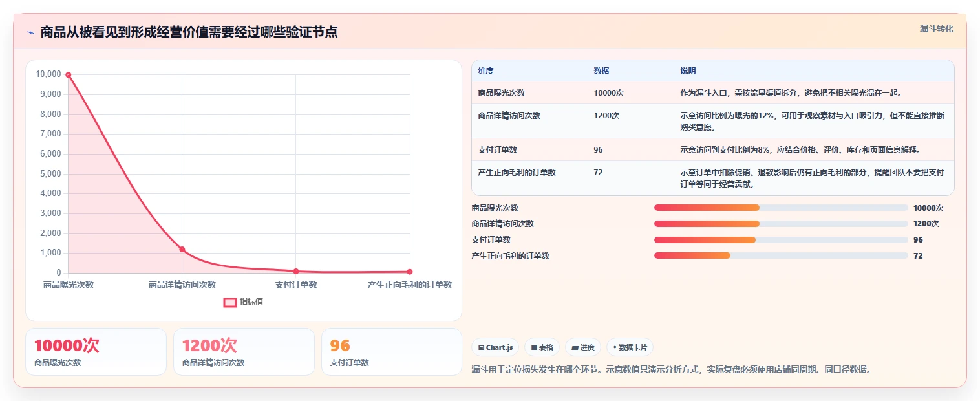Click the 1200次 value beside the progress bar
Image resolution: width=980 pixels, height=401 pixels.
pos(926,224)
